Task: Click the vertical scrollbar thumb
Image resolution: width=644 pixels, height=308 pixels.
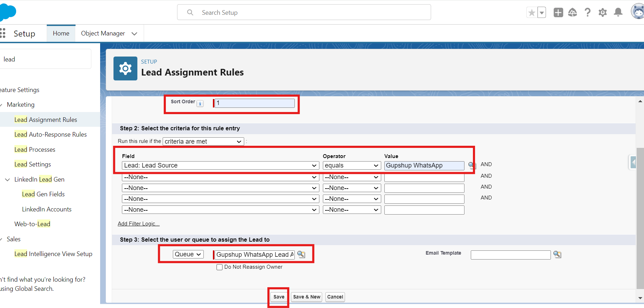Action: click(640, 218)
